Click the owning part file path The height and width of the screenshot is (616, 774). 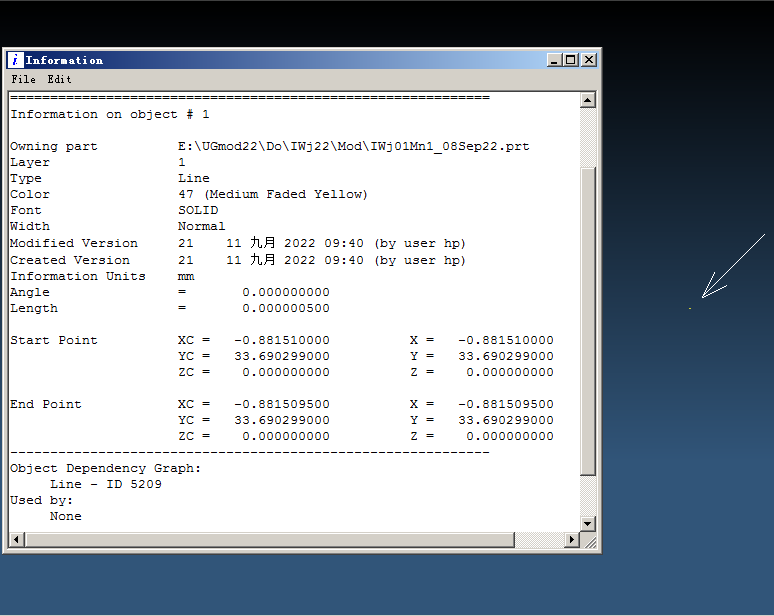(353, 146)
